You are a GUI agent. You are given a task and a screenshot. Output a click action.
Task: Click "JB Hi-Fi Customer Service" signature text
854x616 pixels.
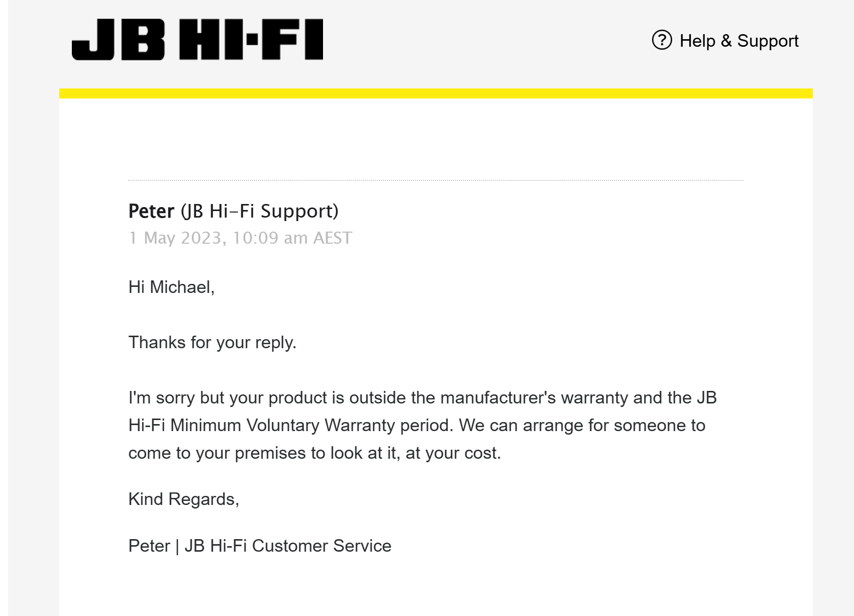pos(288,546)
